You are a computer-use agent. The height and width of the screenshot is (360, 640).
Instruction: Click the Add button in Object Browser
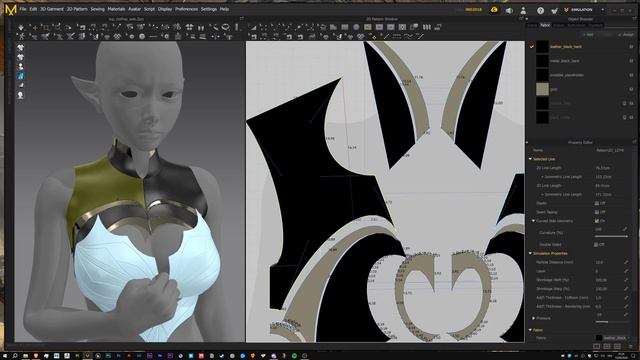tap(588, 35)
